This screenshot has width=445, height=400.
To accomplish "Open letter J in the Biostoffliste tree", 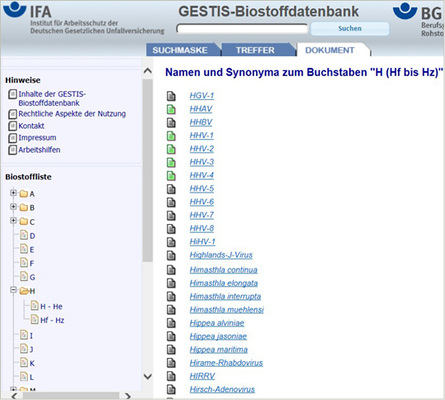I will click(27, 349).
